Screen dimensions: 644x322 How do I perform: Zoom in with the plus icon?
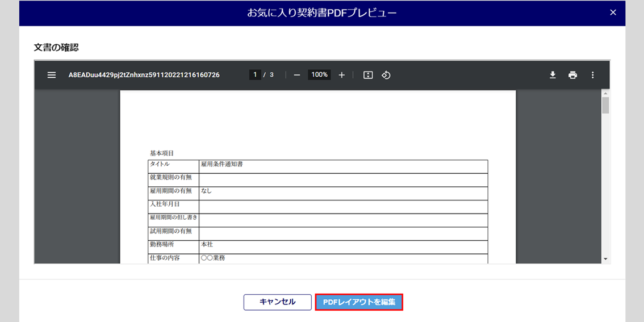click(341, 75)
